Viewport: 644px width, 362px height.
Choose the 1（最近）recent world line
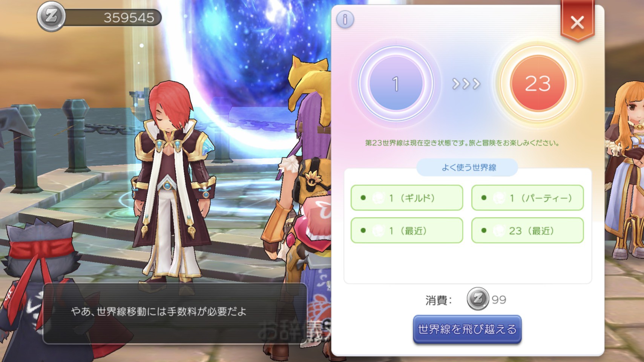click(407, 230)
